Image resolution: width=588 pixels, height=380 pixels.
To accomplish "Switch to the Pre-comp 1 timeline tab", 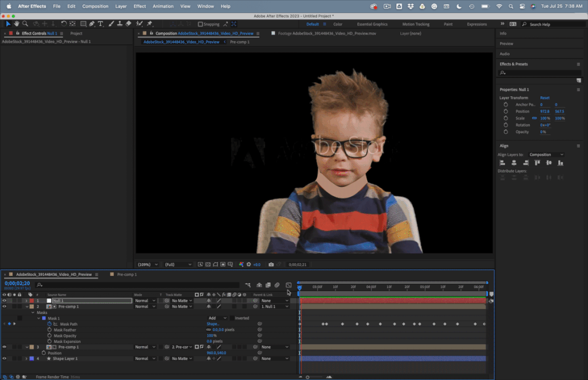I will coord(127,275).
